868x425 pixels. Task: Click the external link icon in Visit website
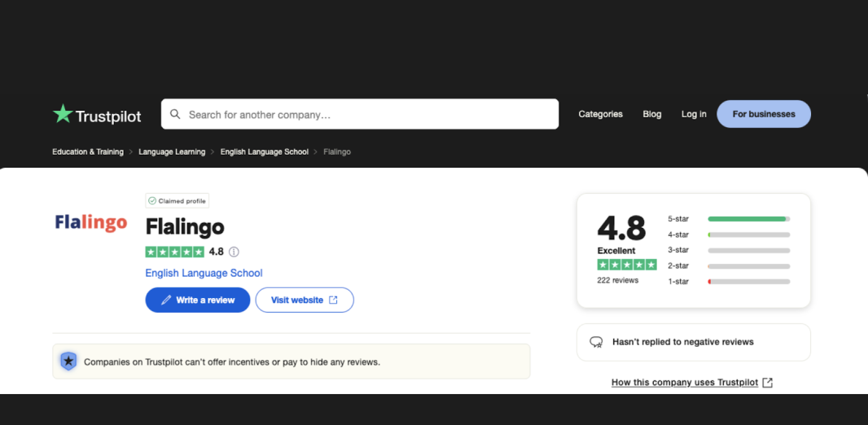tap(333, 300)
